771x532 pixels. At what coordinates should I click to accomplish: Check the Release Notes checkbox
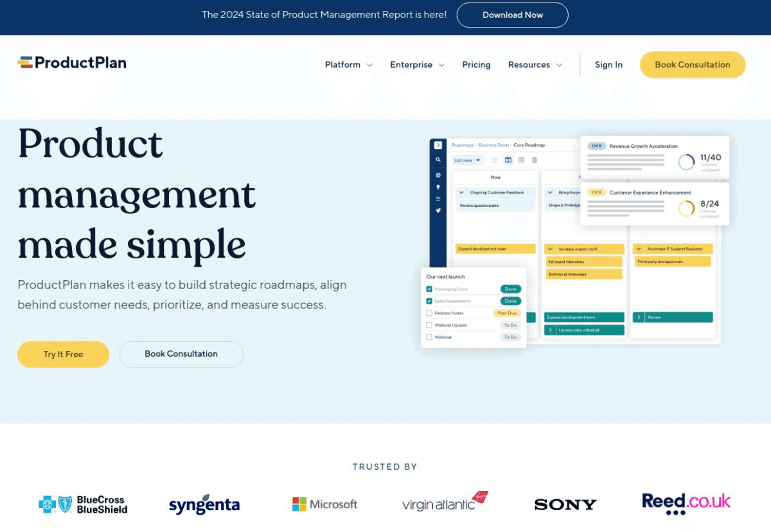[x=429, y=313]
